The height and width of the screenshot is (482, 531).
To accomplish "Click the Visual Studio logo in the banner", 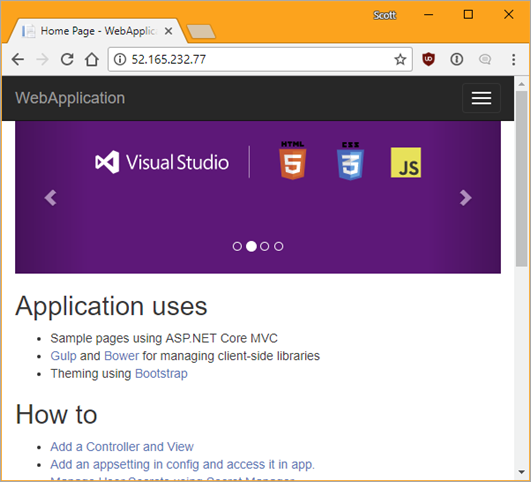I will point(162,162).
